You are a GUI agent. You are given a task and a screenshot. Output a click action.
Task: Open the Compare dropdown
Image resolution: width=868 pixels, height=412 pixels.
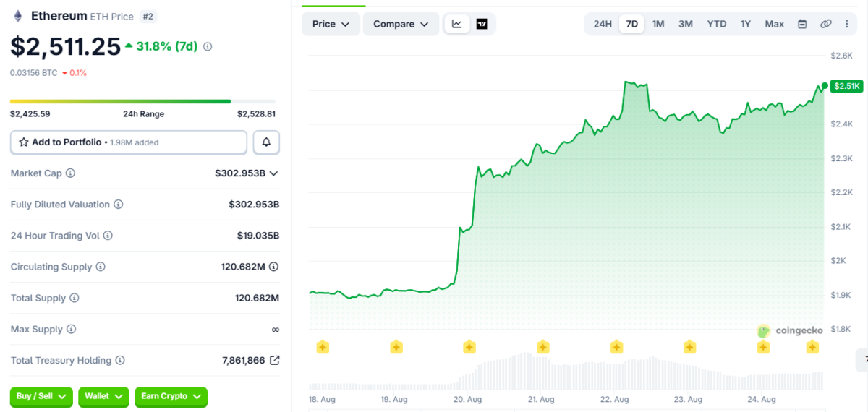401,24
